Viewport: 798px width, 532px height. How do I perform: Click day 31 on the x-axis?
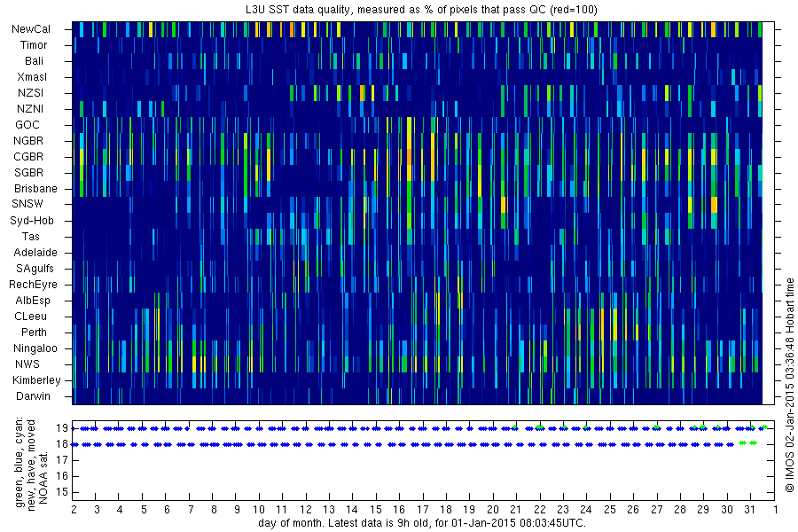pyautogui.click(x=749, y=509)
